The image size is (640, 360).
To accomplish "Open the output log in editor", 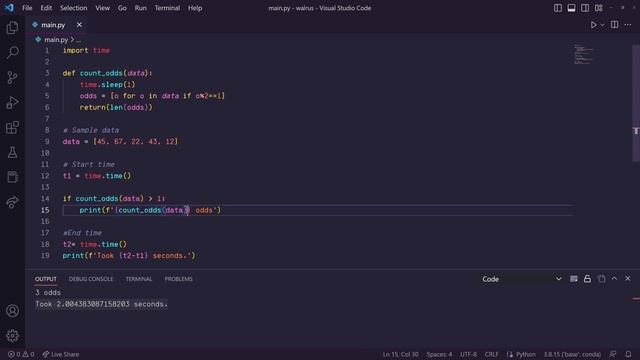I will 601,279.
